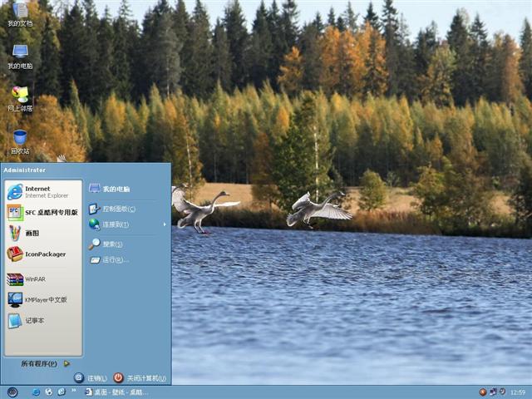Screen dimensions: 532x399
Task: Open SFC 桌酷网专用版 in Start menu
Action: [x=43, y=213]
